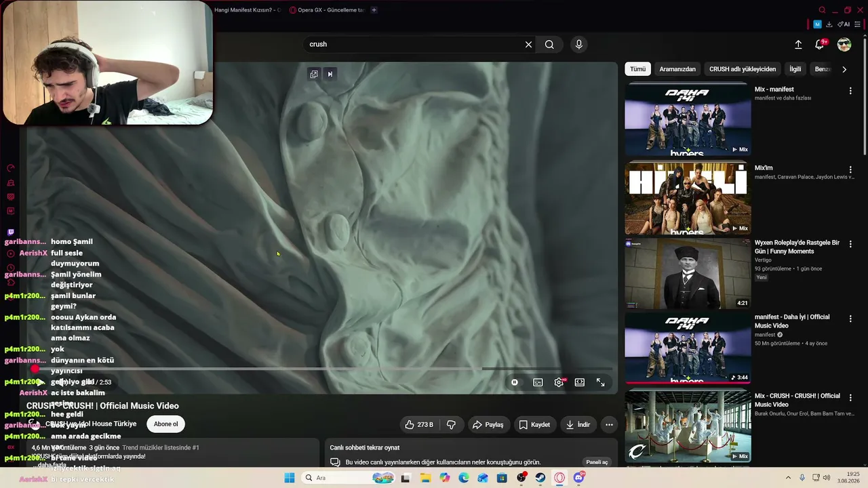Open the video player settings gear
Viewport: 868px width, 488px height.
(x=559, y=382)
